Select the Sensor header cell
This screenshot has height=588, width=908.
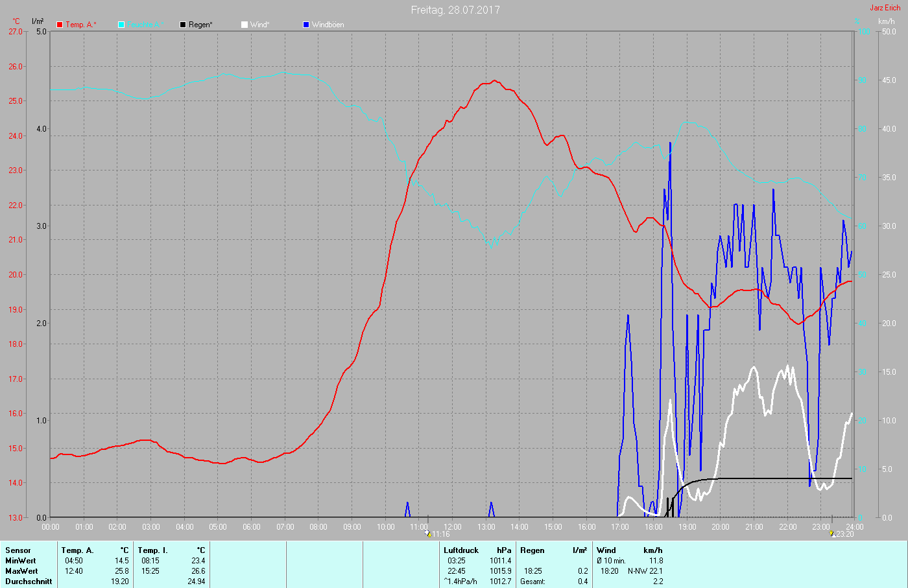[18, 550]
